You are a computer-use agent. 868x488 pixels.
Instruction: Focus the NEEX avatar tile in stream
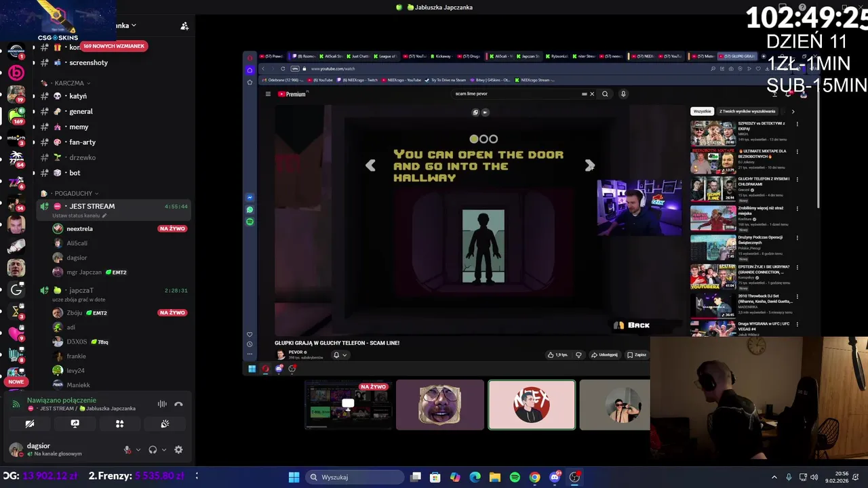click(532, 405)
